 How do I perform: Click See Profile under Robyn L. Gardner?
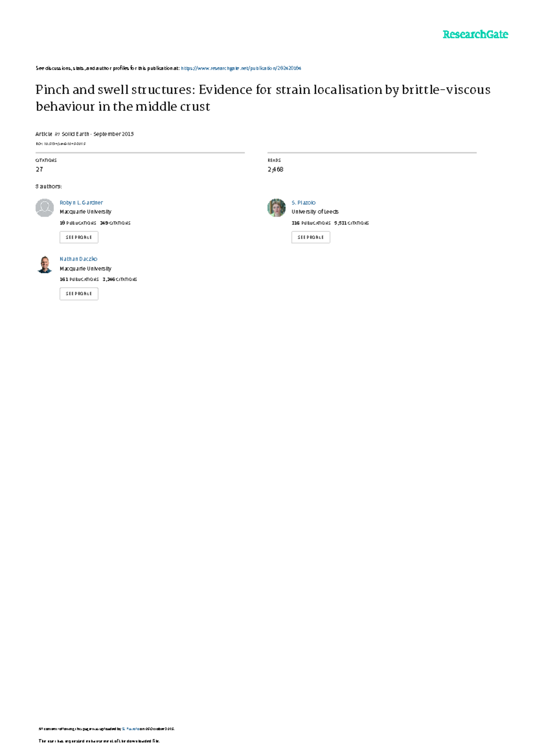pos(79,237)
